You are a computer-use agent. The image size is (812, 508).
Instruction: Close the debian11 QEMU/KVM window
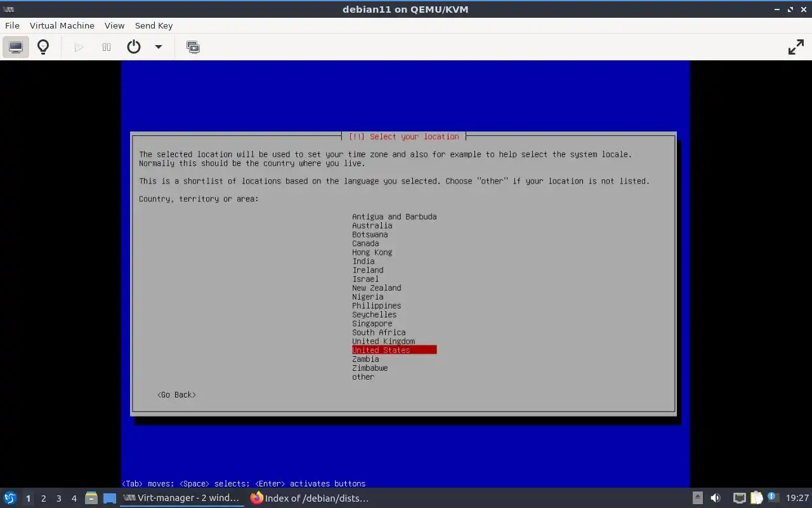coord(803,10)
